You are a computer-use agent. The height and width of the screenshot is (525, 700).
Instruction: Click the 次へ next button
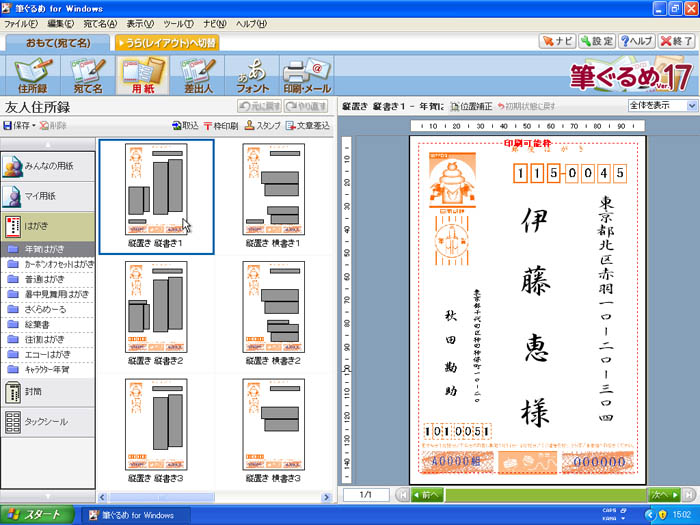click(661, 494)
